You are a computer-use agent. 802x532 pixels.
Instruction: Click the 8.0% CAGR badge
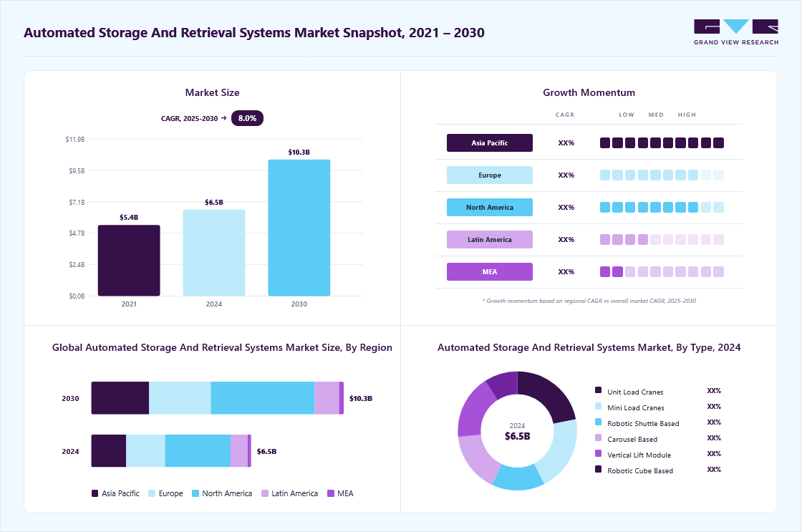pos(247,118)
